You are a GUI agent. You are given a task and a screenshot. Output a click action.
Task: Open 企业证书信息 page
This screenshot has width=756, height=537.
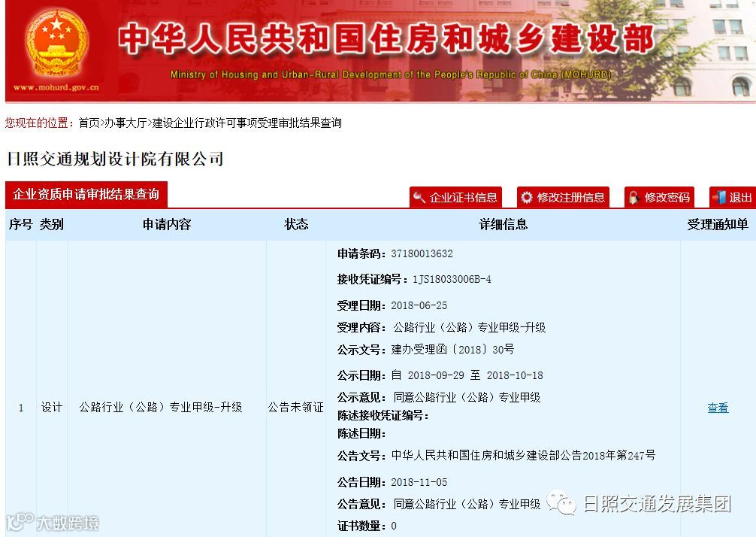(455, 197)
